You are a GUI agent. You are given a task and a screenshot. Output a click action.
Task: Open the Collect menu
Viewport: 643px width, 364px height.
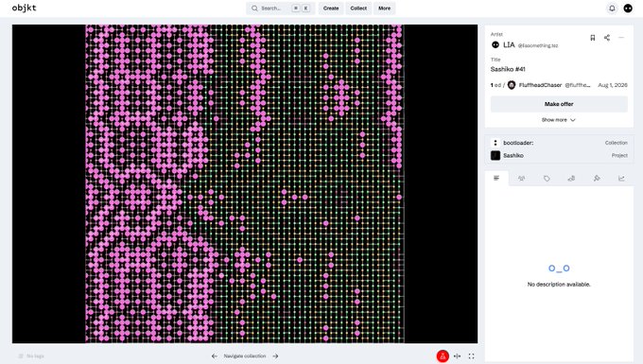[358, 9]
